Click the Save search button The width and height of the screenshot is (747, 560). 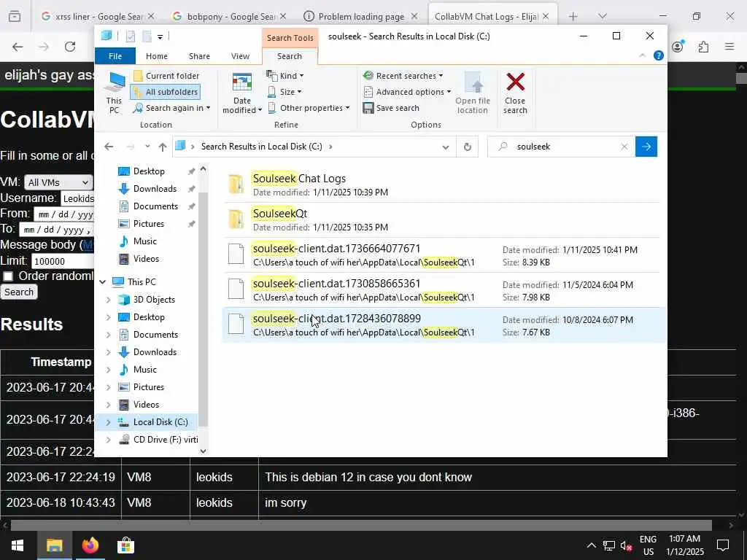pyautogui.click(x=391, y=108)
